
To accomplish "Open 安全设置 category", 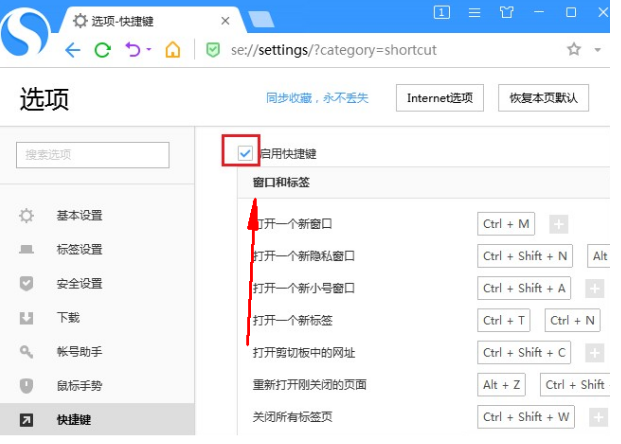I will click(x=79, y=284).
